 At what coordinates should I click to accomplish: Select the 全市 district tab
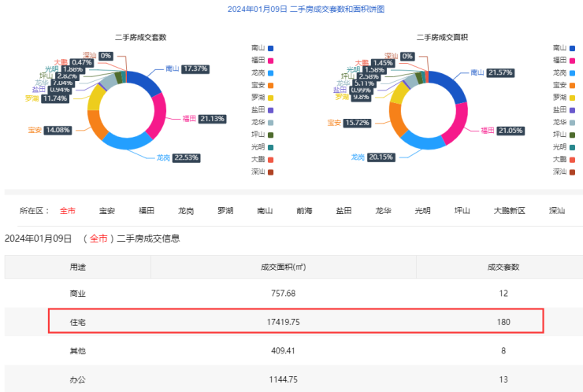68,211
